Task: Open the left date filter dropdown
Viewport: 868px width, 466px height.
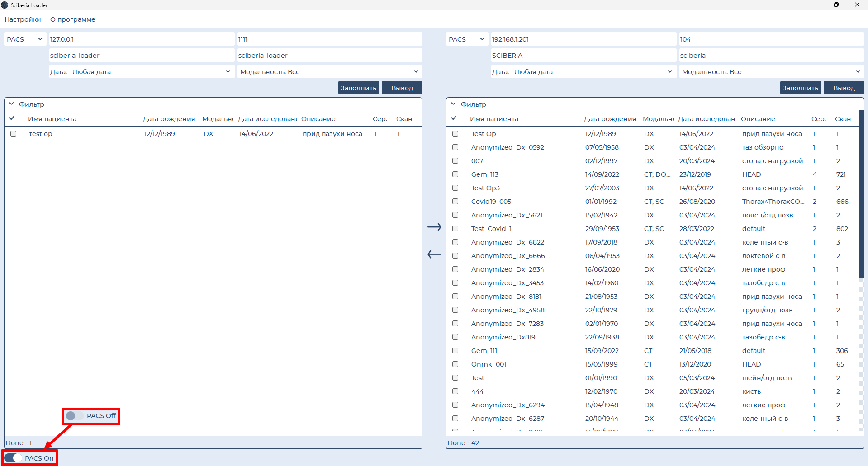Action: tap(142, 72)
